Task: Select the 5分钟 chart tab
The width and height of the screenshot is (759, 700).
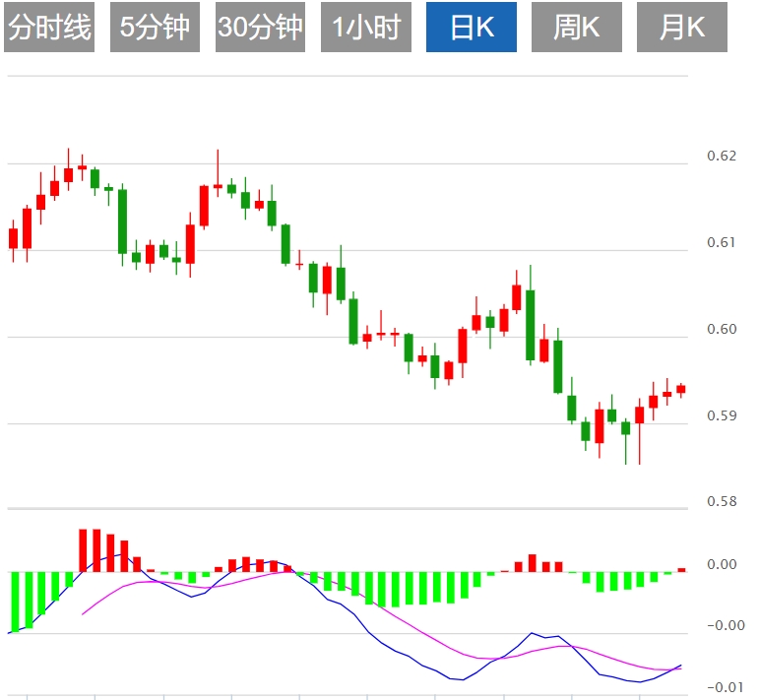Action: [155, 28]
